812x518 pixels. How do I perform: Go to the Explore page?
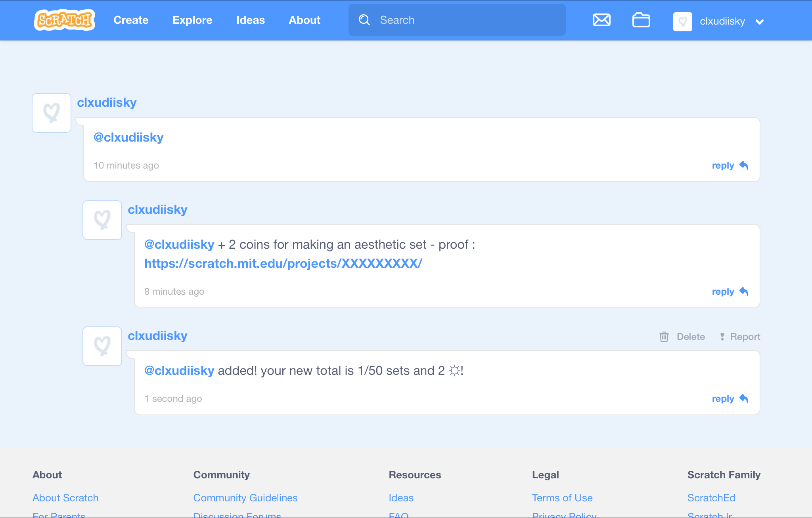pyautogui.click(x=192, y=20)
